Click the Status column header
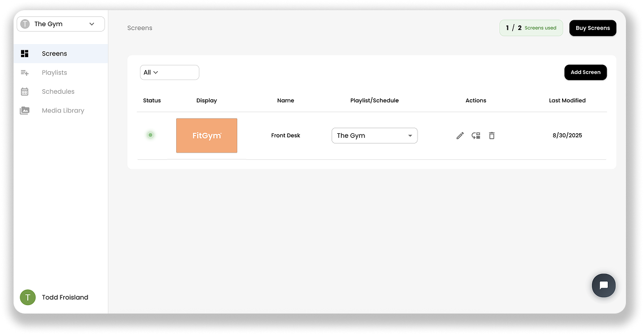This screenshot has width=644, height=335. (x=152, y=101)
